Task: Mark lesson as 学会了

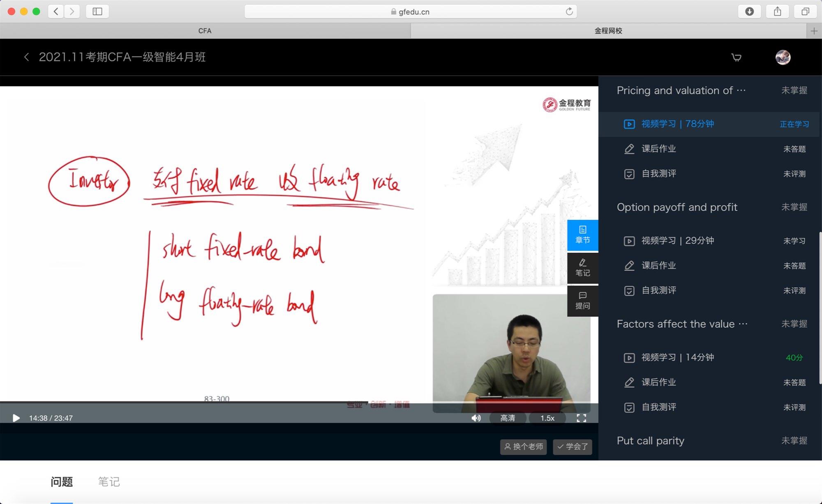Action: 573,446
